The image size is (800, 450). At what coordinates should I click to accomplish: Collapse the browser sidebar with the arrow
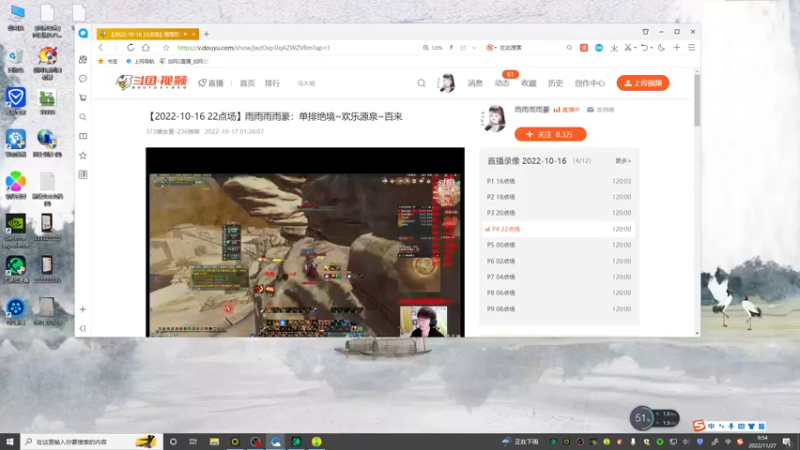83,328
